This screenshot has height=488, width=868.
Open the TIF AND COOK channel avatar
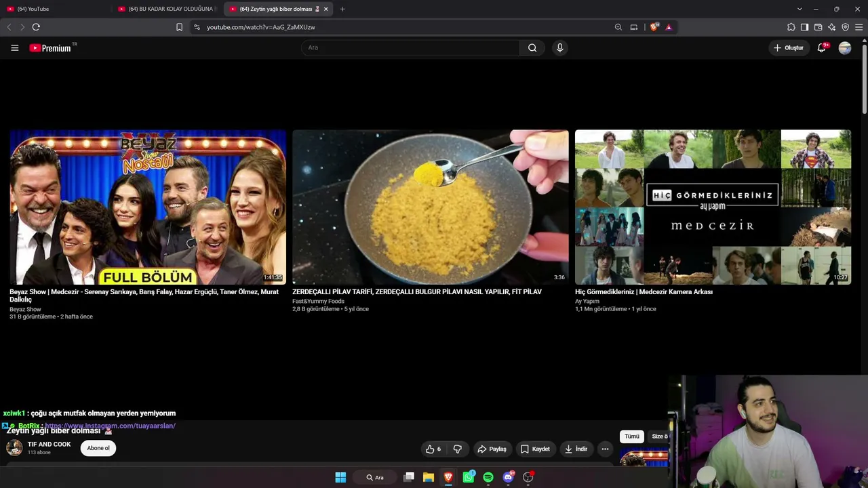click(x=14, y=448)
